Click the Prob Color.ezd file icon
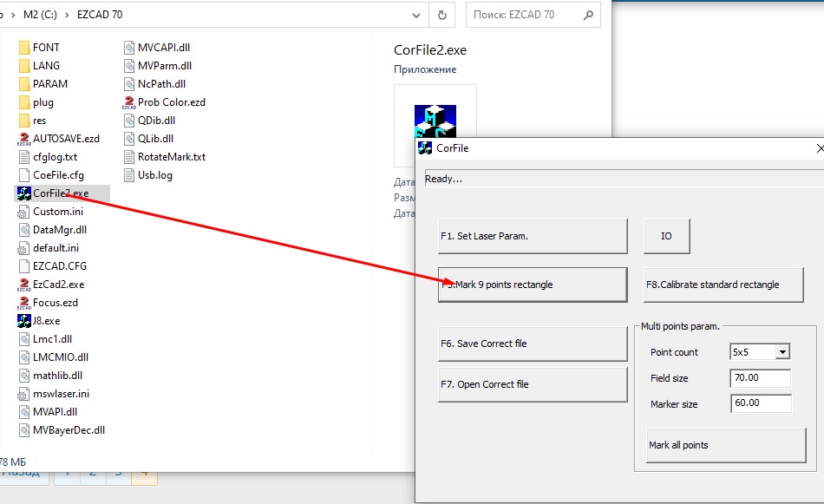 (129, 102)
